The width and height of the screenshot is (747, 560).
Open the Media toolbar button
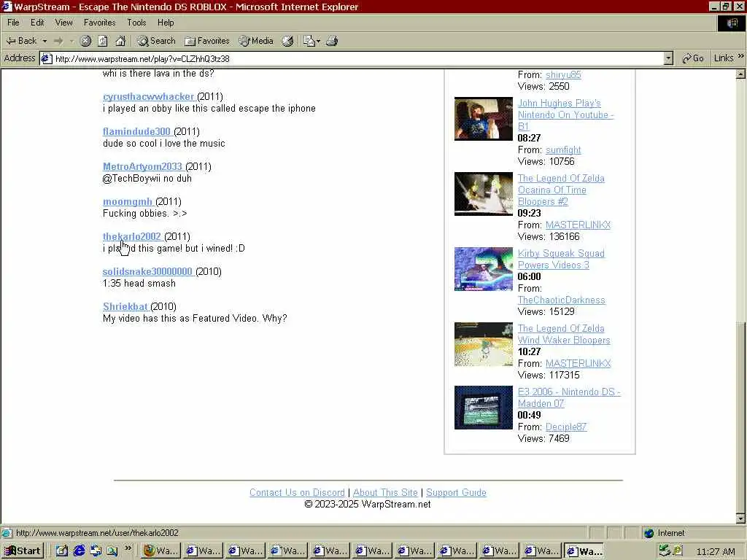click(x=256, y=41)
